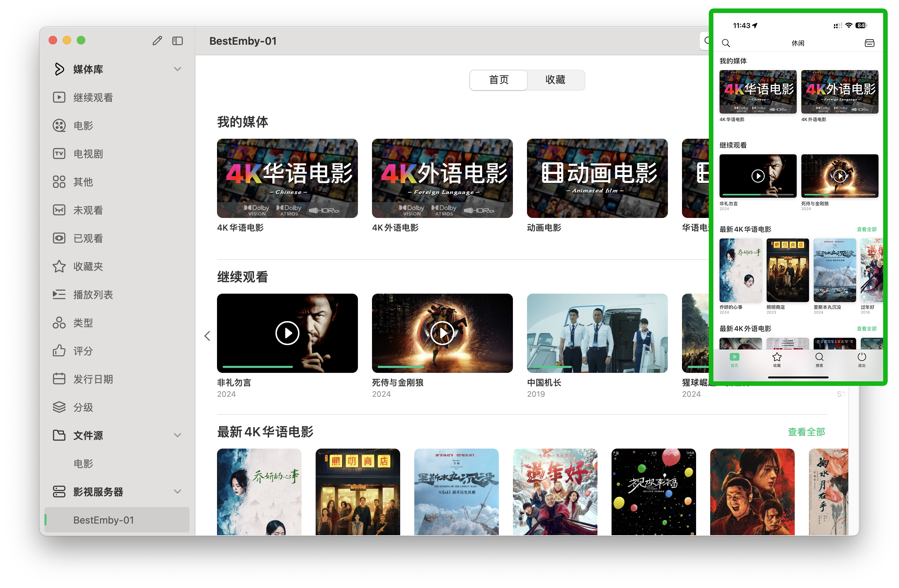Click 查看全部 for 最新 4K 华语电影

[806, 432]
